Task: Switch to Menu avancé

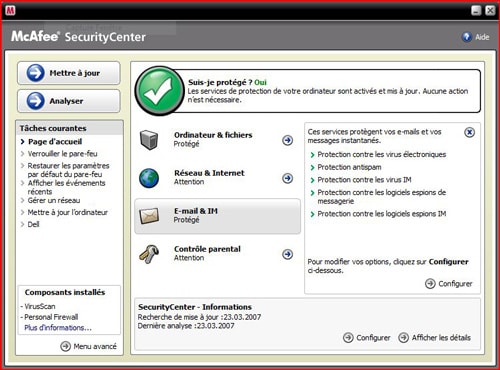Action: [x=89, y=346]
